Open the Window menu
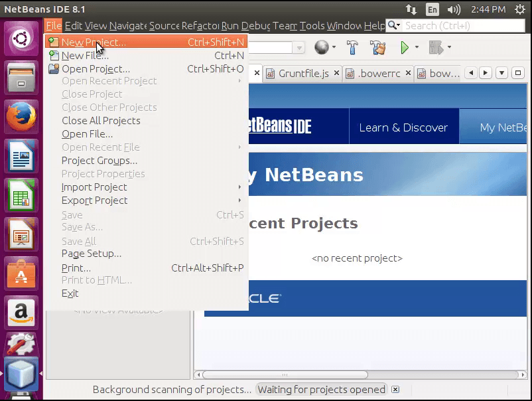Screen dimensions: 532x401 (x=344, y=26)
